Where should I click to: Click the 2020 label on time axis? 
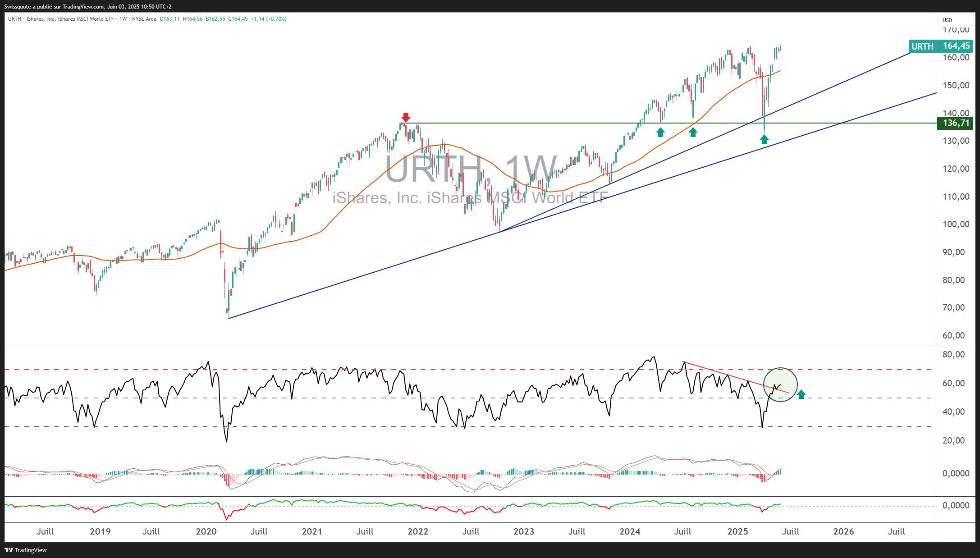pyautogui.click(x=206, y=532)
